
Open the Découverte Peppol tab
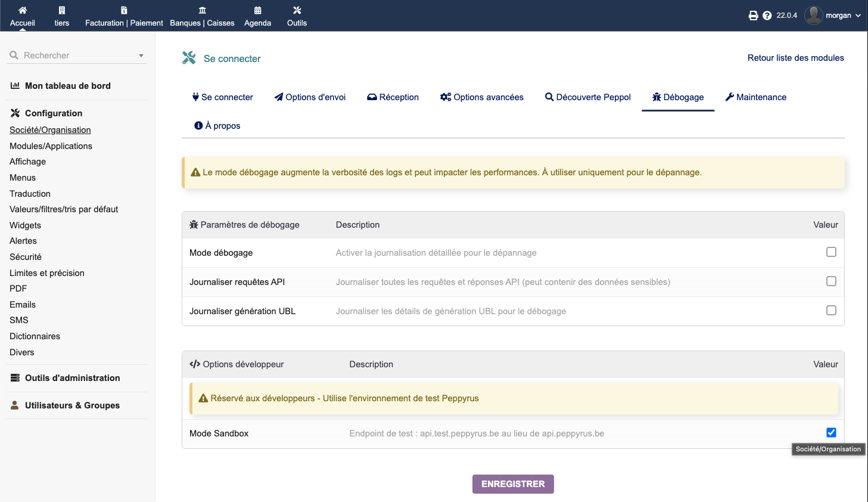coord(587,97)
